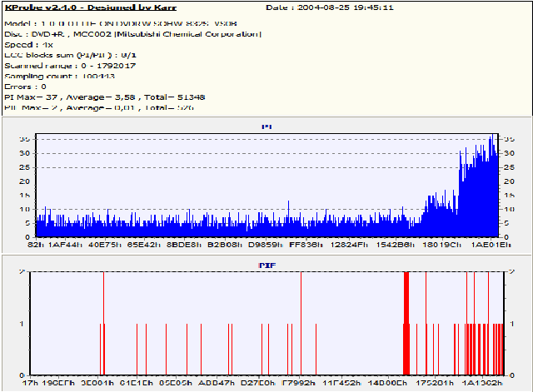Viewport: 533px width, 392px height.
Task: Select the 'D27E0h' x-axis label
Action: pos(258,383)
